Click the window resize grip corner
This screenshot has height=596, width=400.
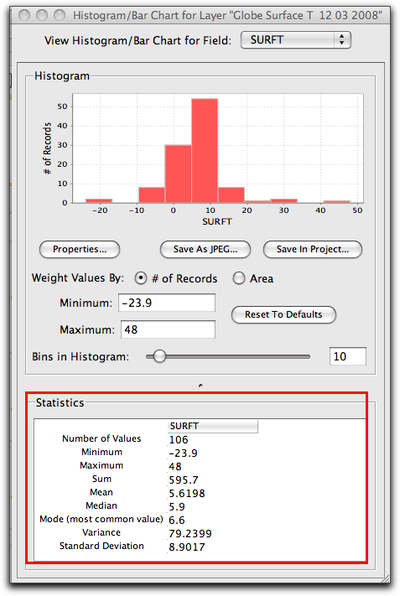(x=385, y=579)
